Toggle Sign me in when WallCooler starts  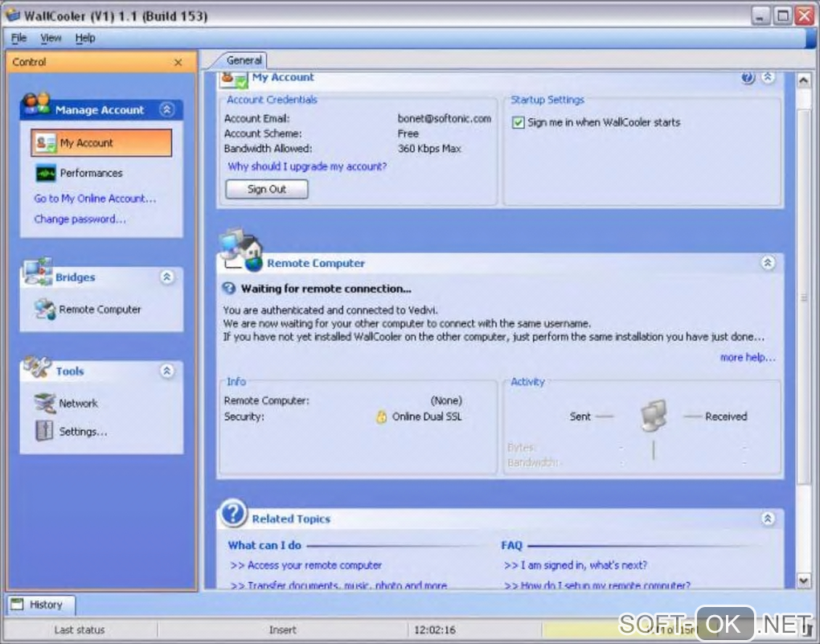(518, 122)
